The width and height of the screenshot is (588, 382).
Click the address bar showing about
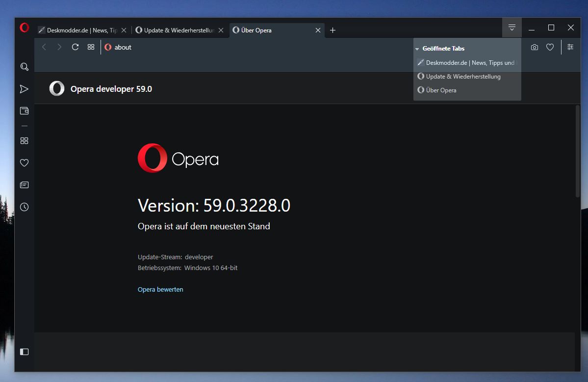pos(255,47)
